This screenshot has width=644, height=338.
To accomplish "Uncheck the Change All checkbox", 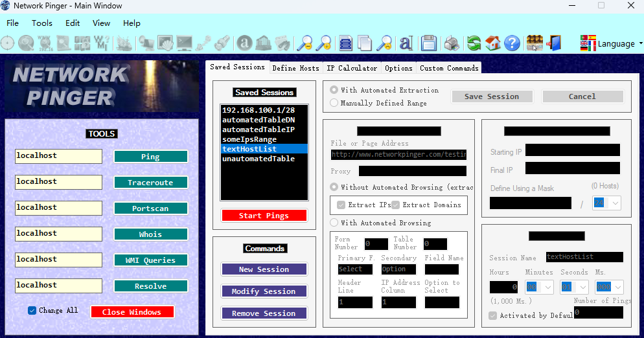I will pyautogui.click(x=32, y=311).
